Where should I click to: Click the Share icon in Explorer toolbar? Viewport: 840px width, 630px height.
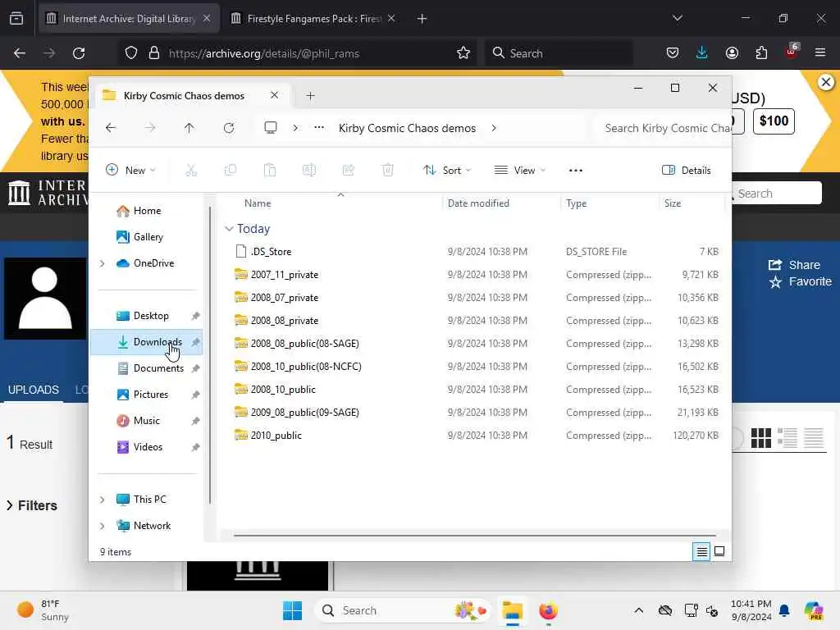pyautogui.click(x=348, y=171)
